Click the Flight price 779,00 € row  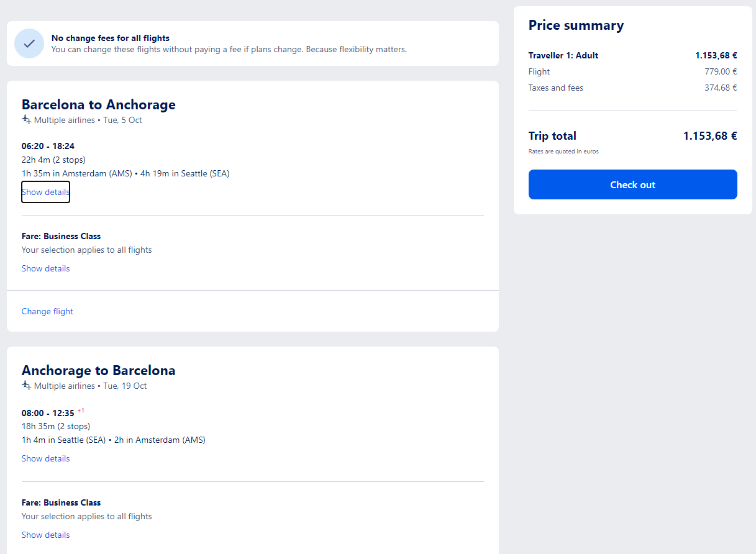click(x=632, y=71)
